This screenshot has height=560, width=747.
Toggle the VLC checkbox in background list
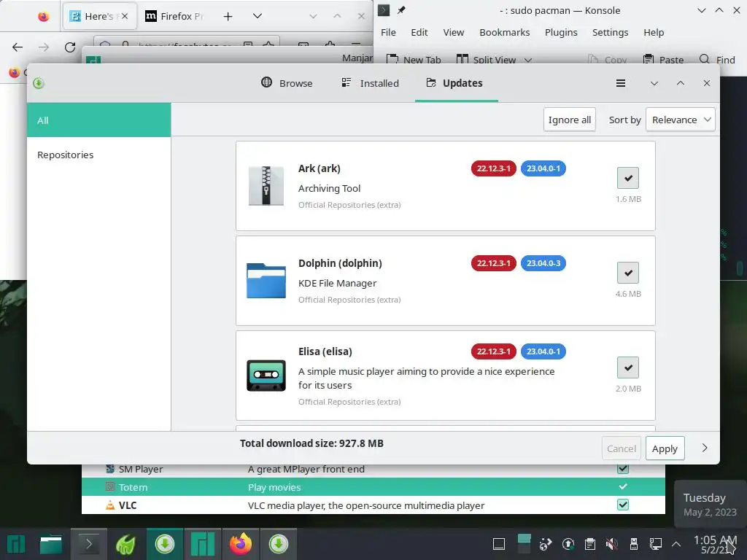coord(623,505)
